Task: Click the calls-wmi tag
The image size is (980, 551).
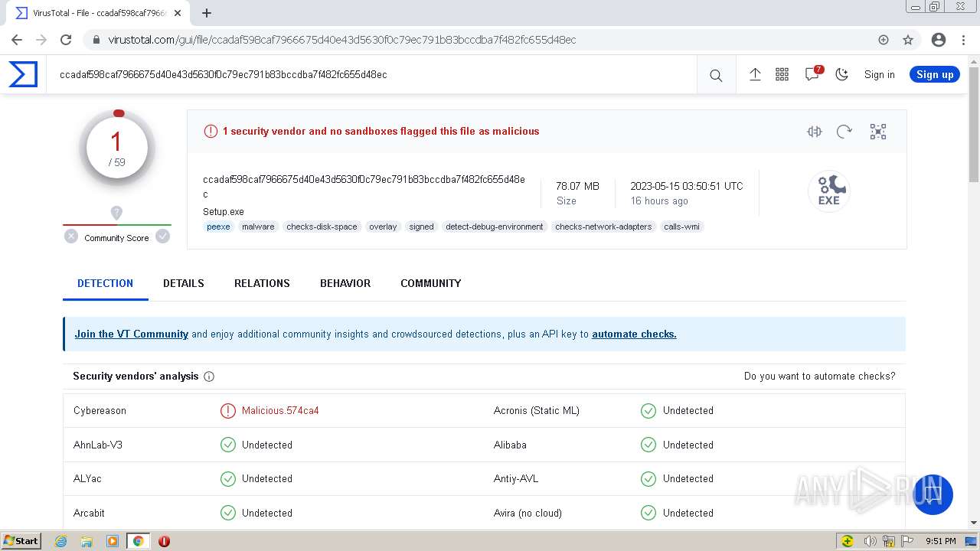Action: pyautogui.click(x=681, y=227)
